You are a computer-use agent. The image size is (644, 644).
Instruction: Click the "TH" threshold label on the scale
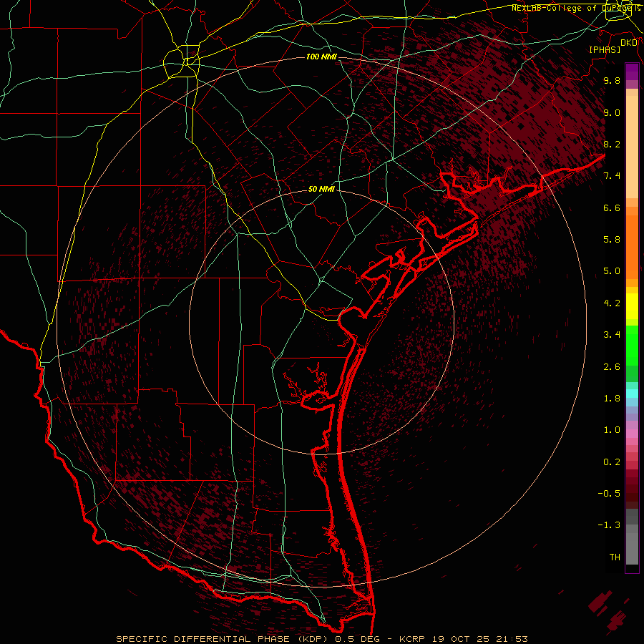coord(615,557)
